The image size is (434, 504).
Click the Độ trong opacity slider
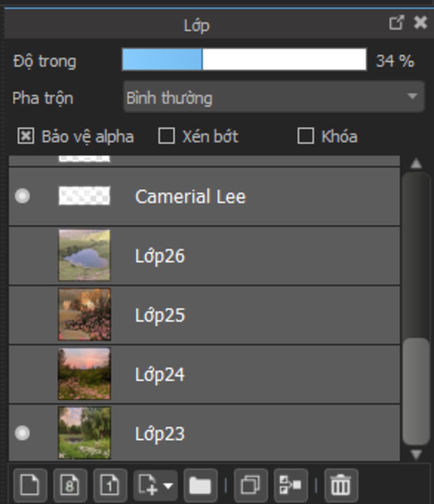[244, 59]
